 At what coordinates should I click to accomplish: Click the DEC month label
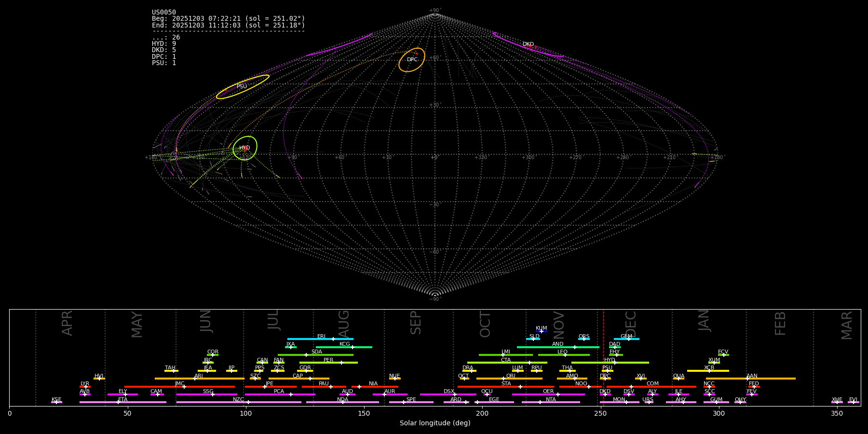(x=631, y=324)
